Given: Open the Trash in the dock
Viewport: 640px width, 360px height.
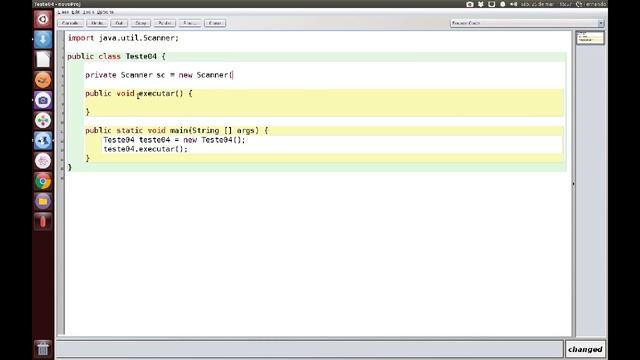Looking at the screenshot, I should [x=43, y=349].
